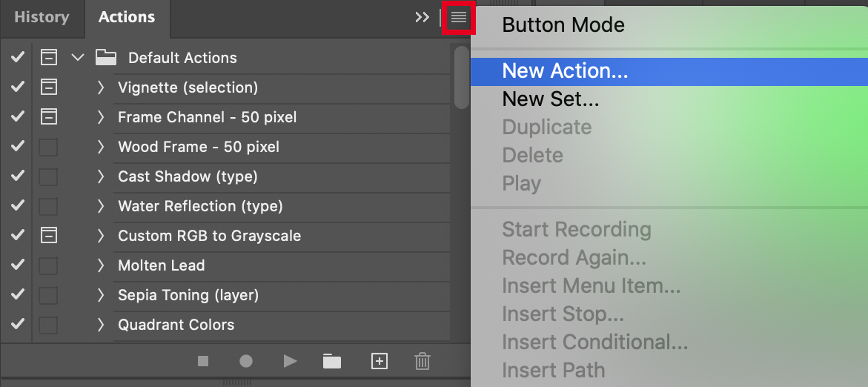Viewport: 868px width, 387px height.
Task: Choose New Action... from the menu
Action: [565, 71]
